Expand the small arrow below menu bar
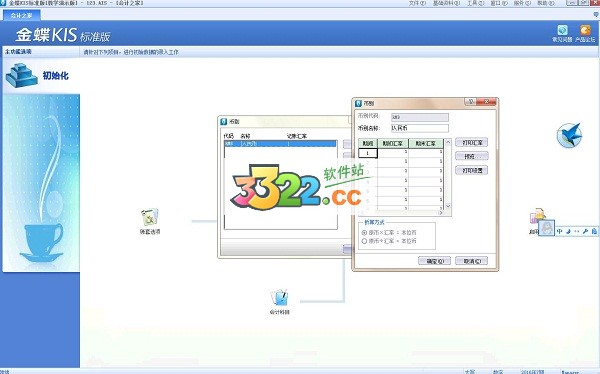Image resolution: width=600 pixels, height=374 pixels. (x=596, y=15)
